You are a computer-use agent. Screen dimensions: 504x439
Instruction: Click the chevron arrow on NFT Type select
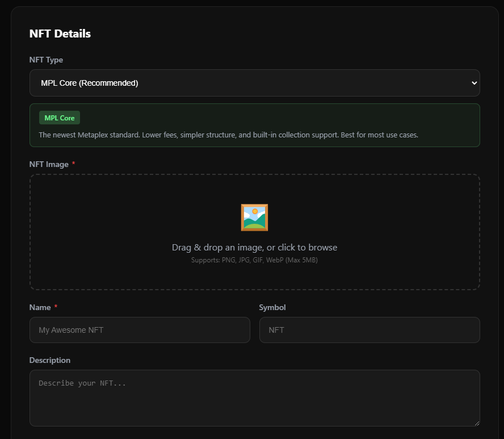(474, 83)
